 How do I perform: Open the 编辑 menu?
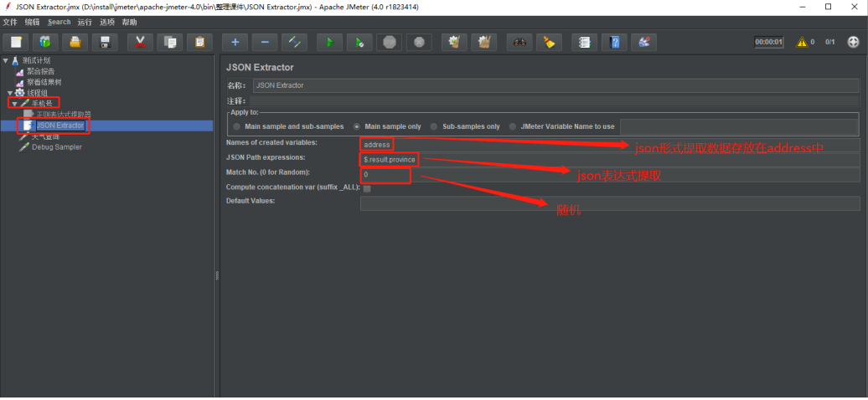pyautogui.click(x=33, y=22)
